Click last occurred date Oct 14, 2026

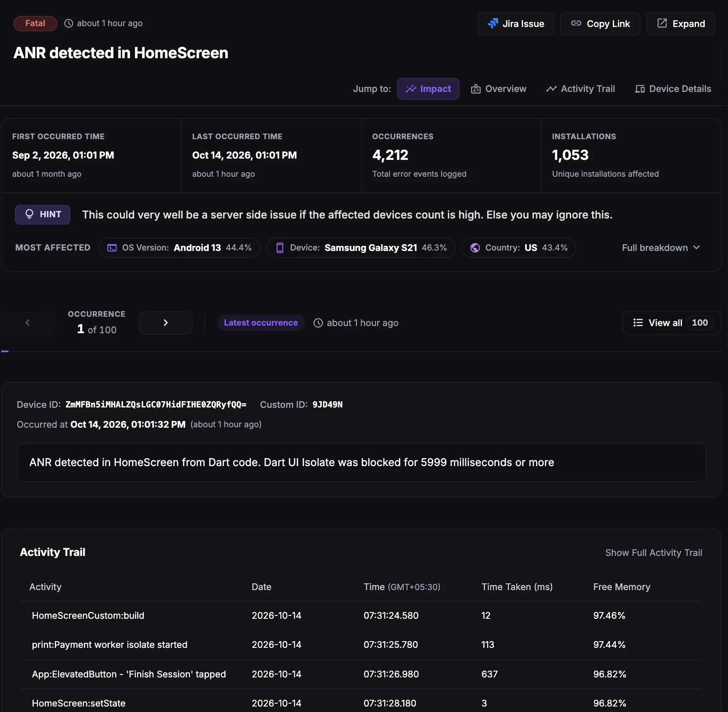[245, 155]
